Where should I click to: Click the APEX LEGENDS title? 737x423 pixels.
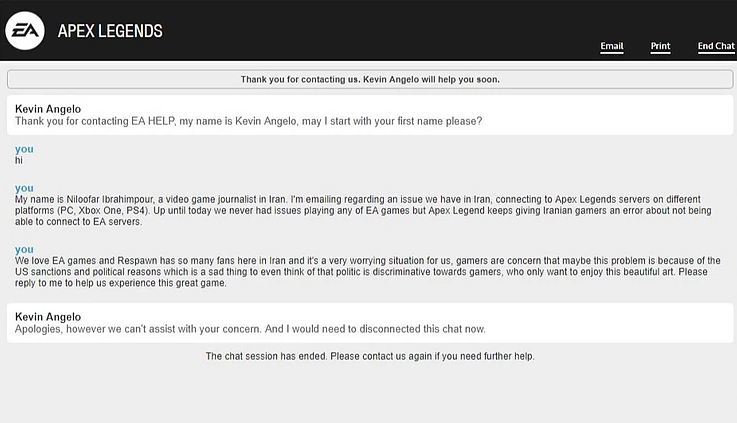point(110,31)
